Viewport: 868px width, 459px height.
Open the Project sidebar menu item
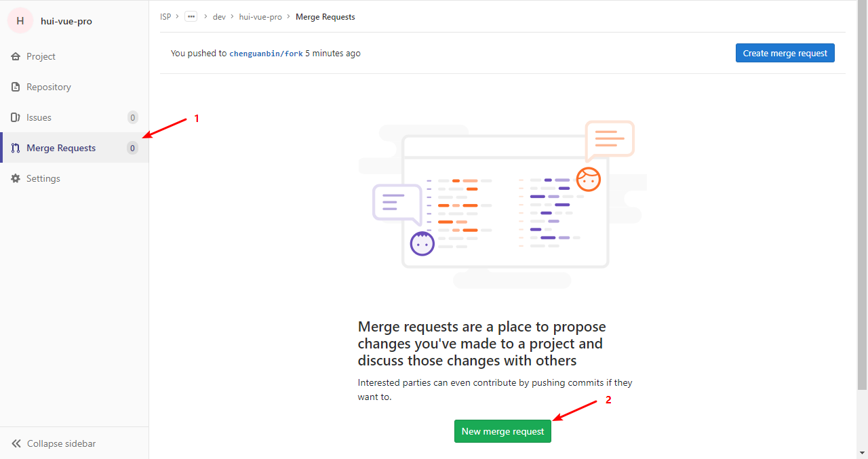pyautogui.click(x=75, y=57)
